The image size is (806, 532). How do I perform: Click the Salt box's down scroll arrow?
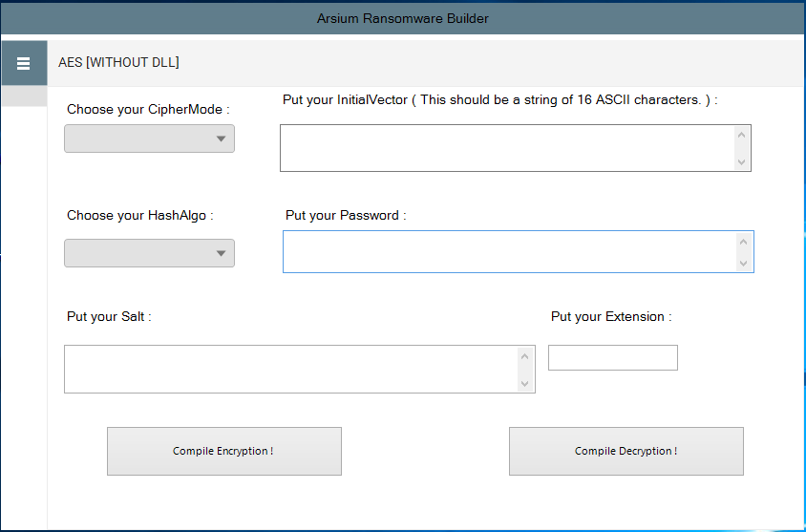tap(525, 383)
